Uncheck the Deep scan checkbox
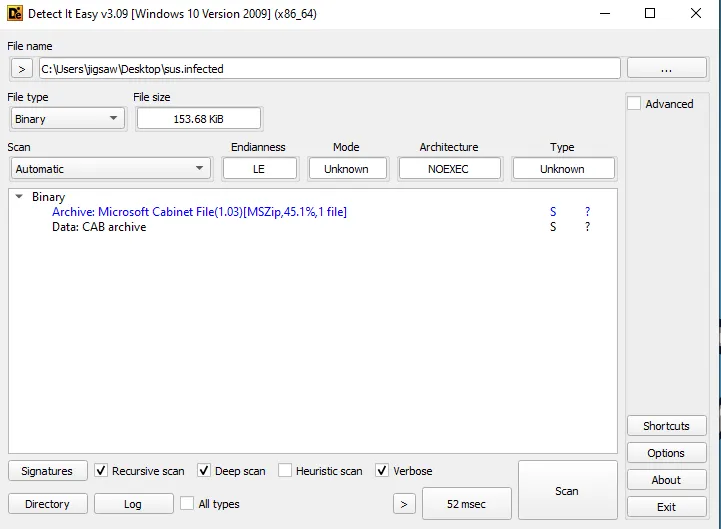 coord(204,471)
